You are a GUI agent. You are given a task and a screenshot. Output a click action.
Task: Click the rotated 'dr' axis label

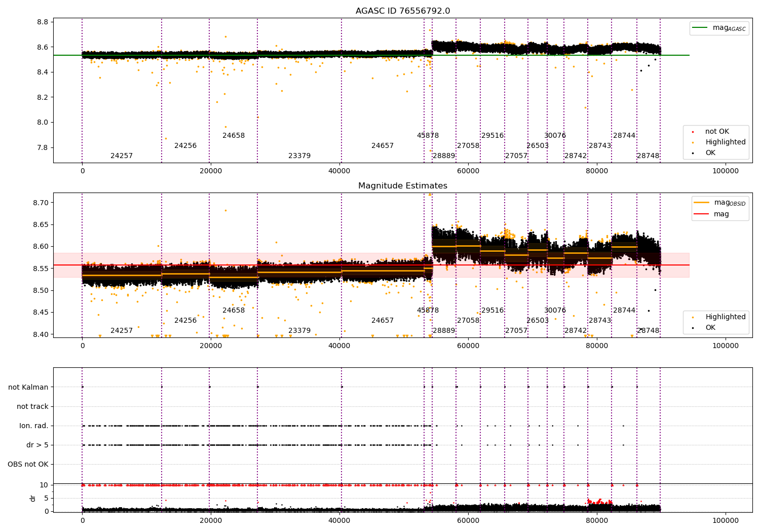point(33,498)
